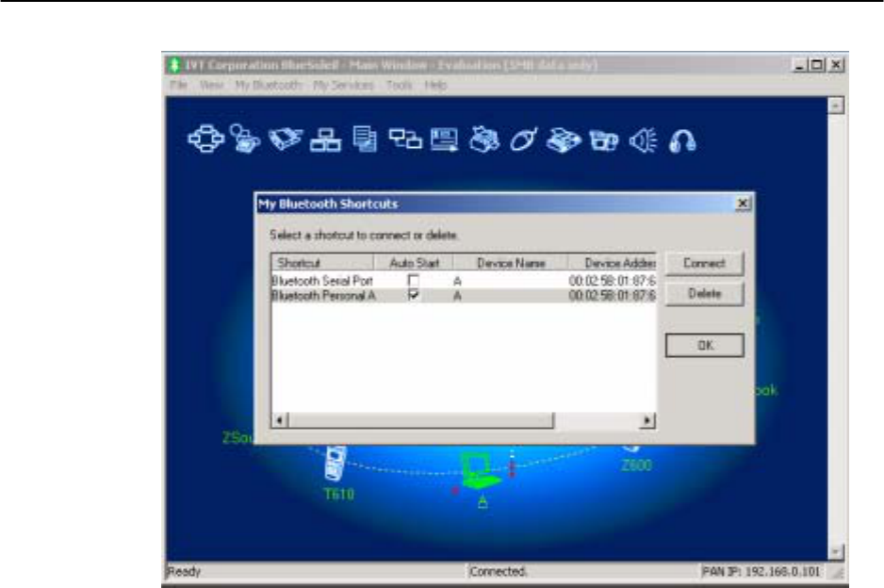Click main window scroll down arrow

836,551
